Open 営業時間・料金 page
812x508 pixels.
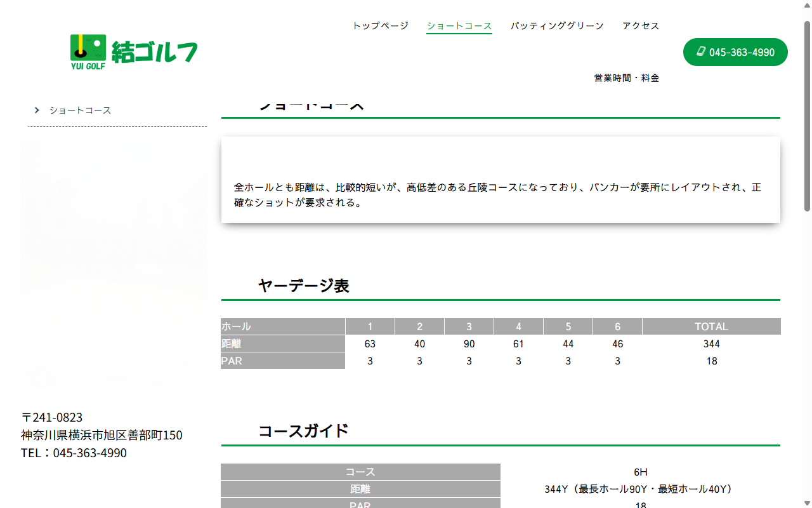point(627,78)
